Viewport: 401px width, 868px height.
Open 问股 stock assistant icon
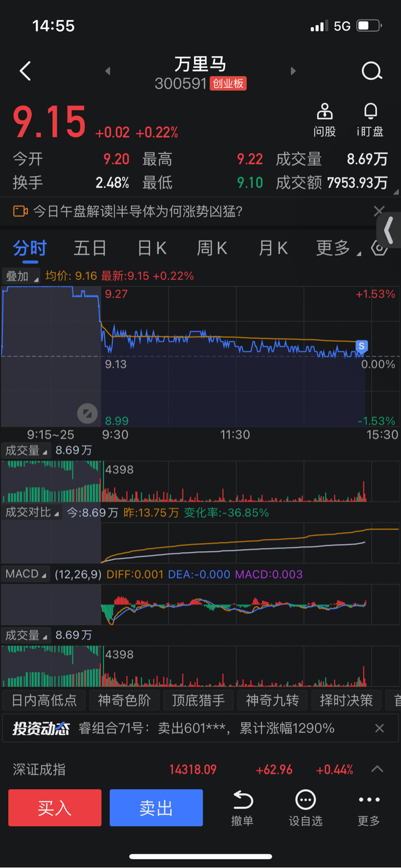(x=324, y=120)
